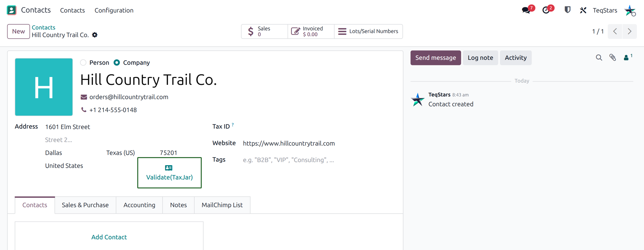Go to next record arrow
Screen dimensions: 644x250
pyautogui.click(x=629, y=31)
